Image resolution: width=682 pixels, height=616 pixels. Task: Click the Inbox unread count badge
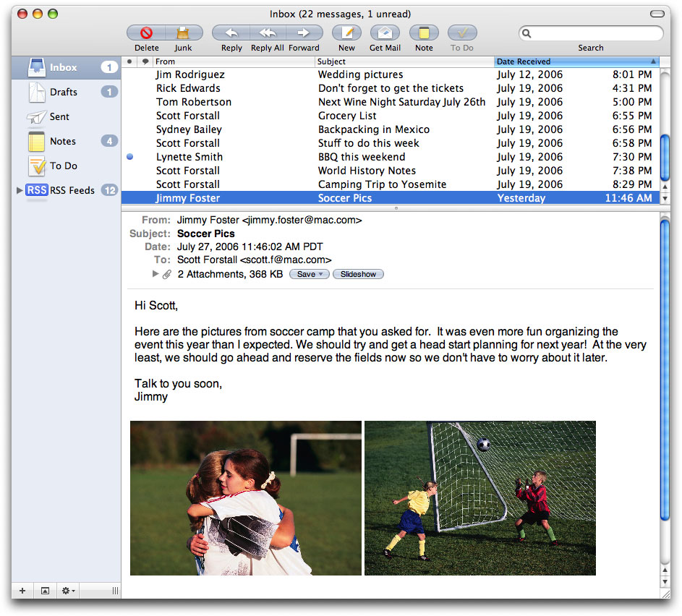tap(109, 67)
